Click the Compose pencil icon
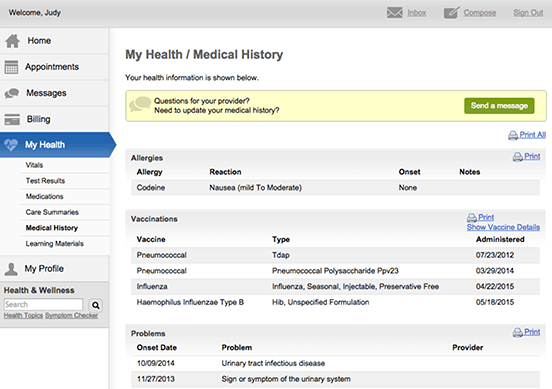 [x=452, y=13]
